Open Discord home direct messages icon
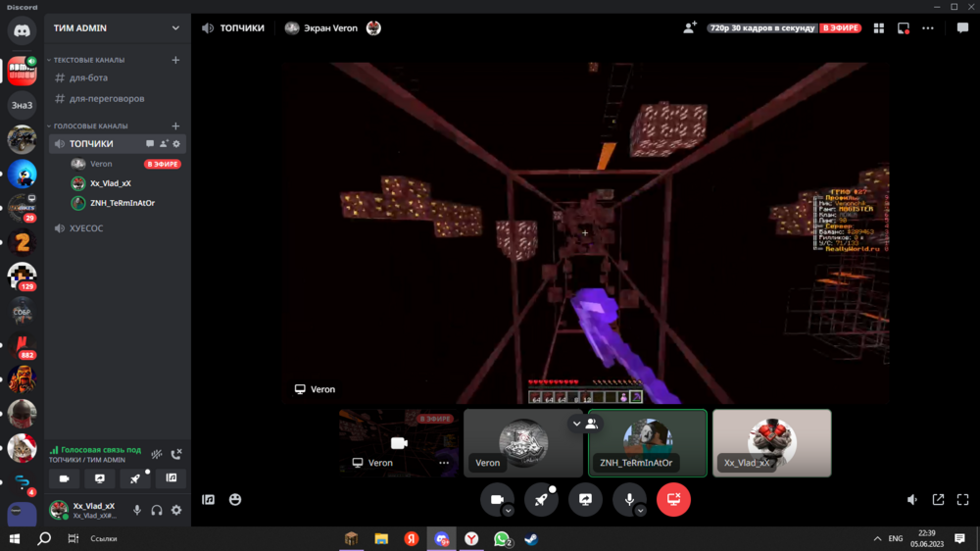This screenshot has width=980, height=551. pos(22,30)
